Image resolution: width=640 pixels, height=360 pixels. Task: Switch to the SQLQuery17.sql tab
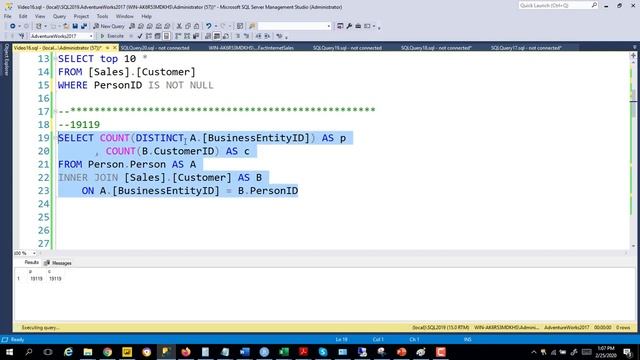[526, 48]
